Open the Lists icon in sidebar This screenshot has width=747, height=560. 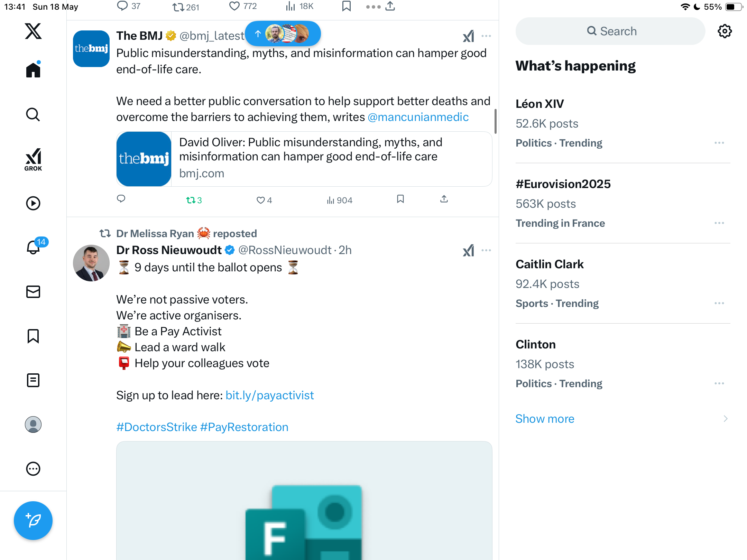33,380
